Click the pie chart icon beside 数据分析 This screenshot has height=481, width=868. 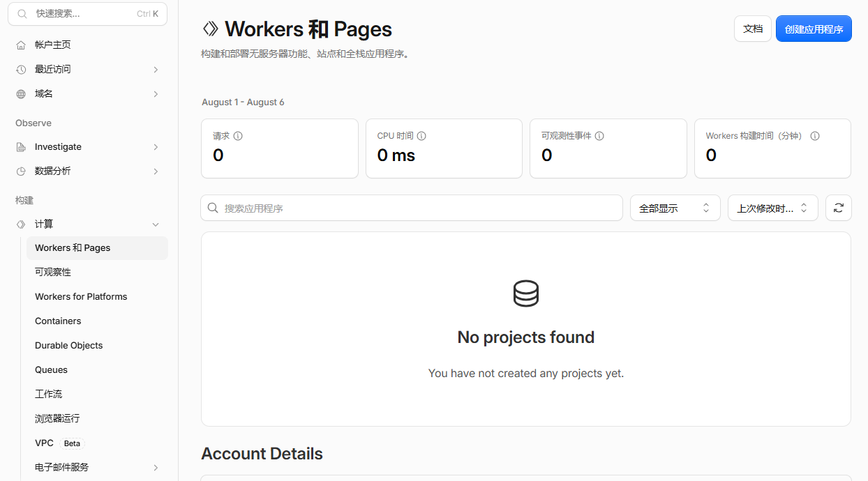(21, 171)
